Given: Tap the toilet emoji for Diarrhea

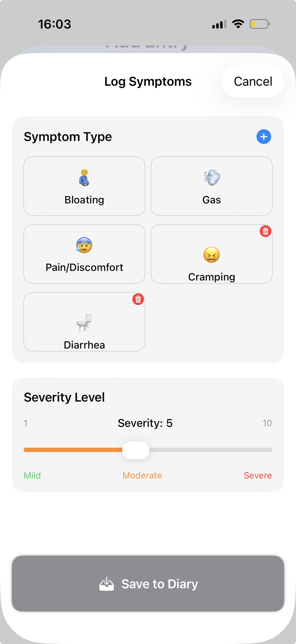Looking at the screenshot, I should pos(84,322).
